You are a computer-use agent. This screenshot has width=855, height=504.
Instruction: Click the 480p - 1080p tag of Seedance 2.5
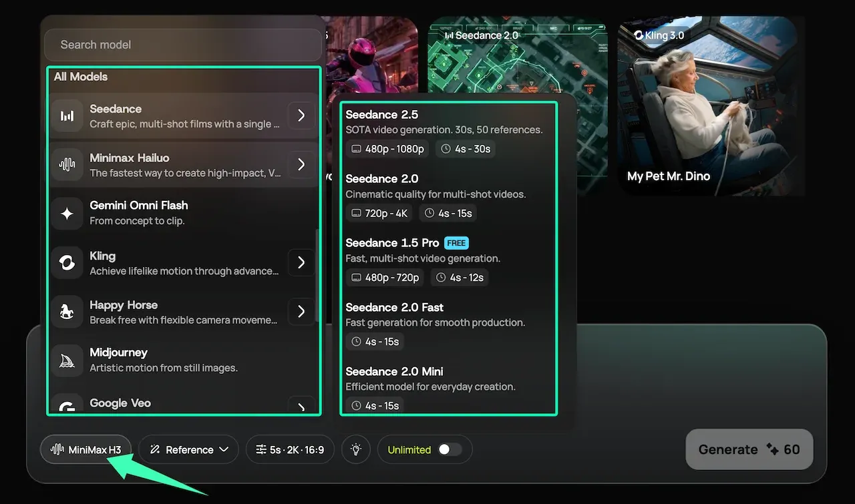point(388,149)
